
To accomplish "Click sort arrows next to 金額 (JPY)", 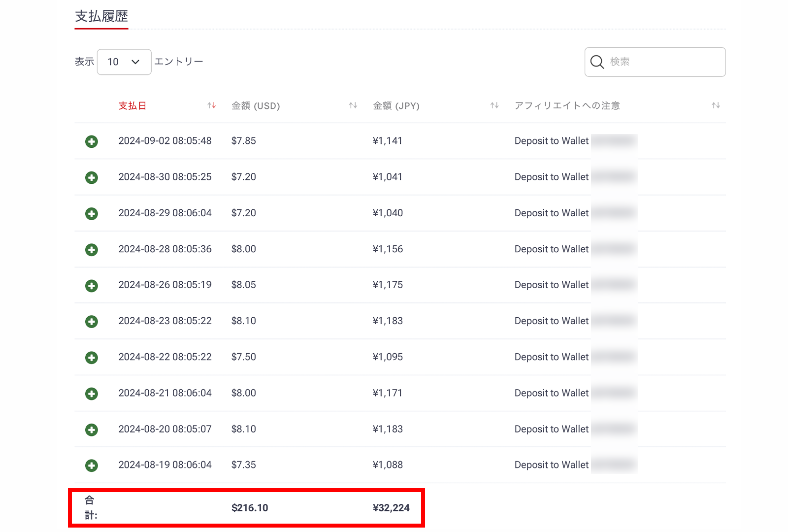I will point(494,105).
